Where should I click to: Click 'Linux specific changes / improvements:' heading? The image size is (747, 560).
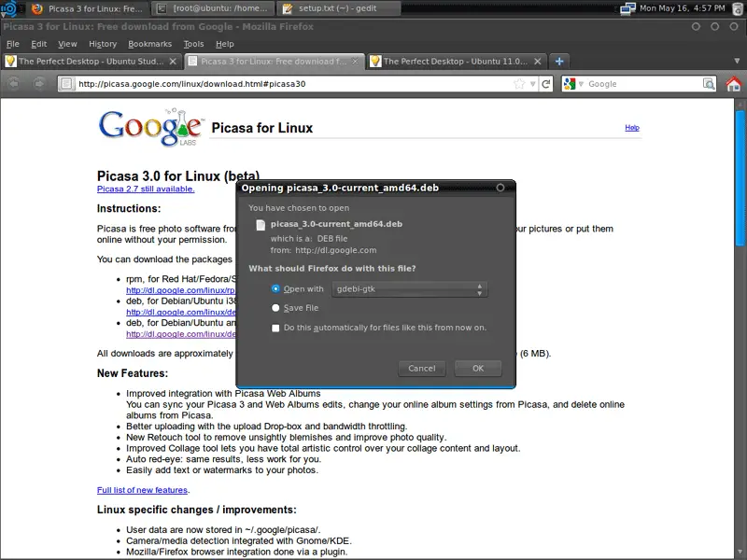point(197,510)
